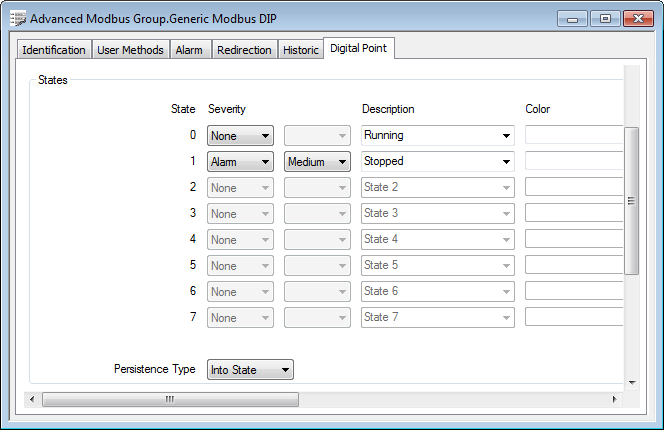Image resolution: width=664 pixels, height=430 pixels.
Task: Click the application icon in title bar
Action: coord(17,18)
